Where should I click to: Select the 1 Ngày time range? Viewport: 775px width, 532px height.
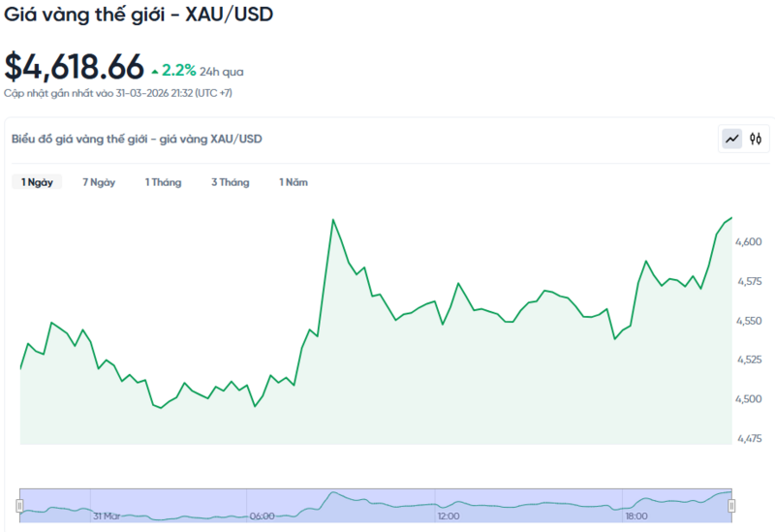click(x=37, y=182)
